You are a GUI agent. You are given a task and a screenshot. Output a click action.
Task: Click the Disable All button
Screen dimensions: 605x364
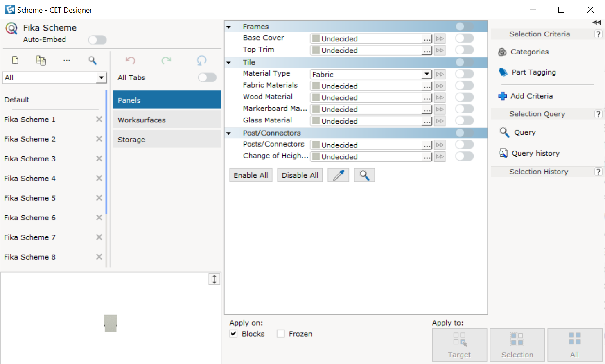[x=300, y=175]
